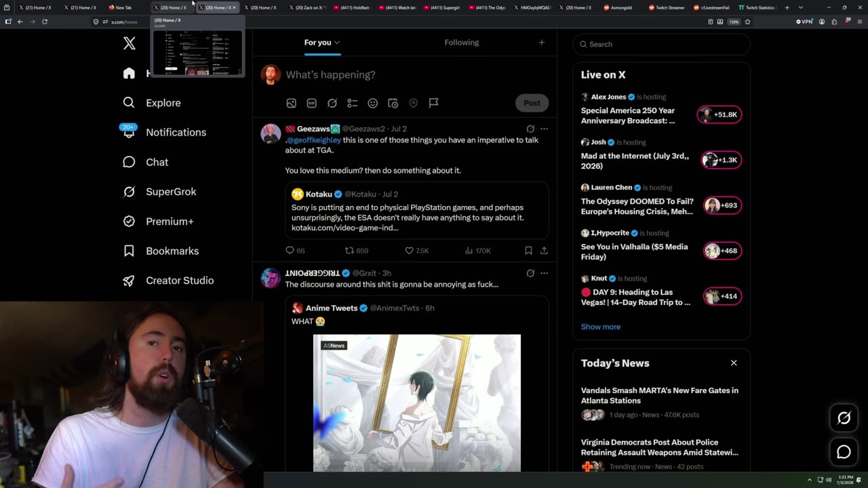Expand the For you dropdown arrow
Screen dimensions: 868x488
click(337, 43)
